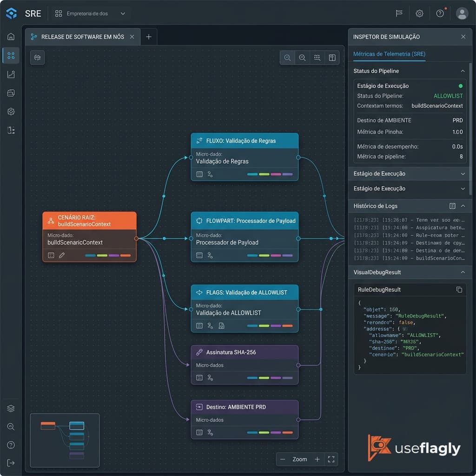This screenshot has height=476, width=476.
Task: Open the search zoom icon in left sidebar
Action: [x=11, y=427]
